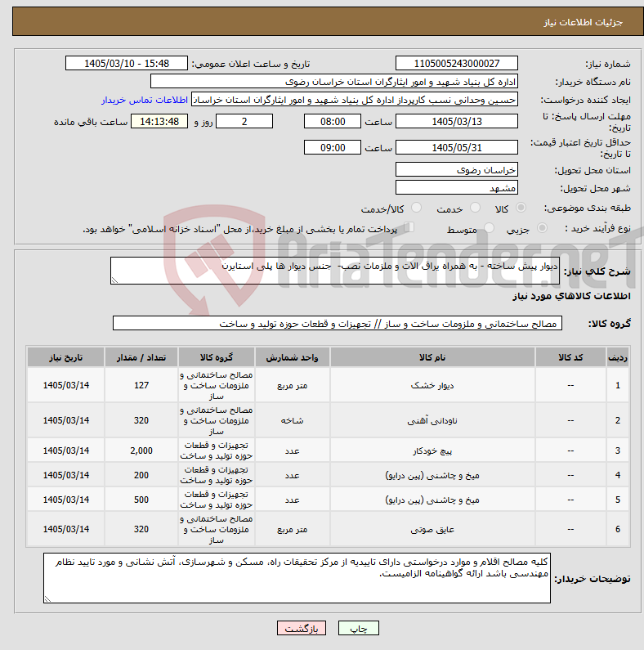This screenshot has width=644, height=650.
Task: Click the شرح کلی نیاز textarea resize handle
Action: coord(114,280)
